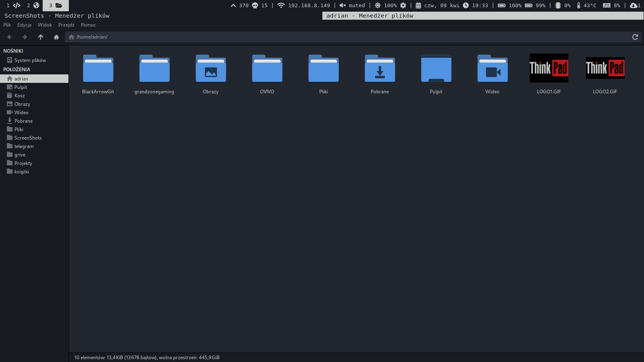The width and height of the screenshot is (644, 362).
Task: Select the LOGO1.GIF thumbnail
Action: (x=549, y=68)
